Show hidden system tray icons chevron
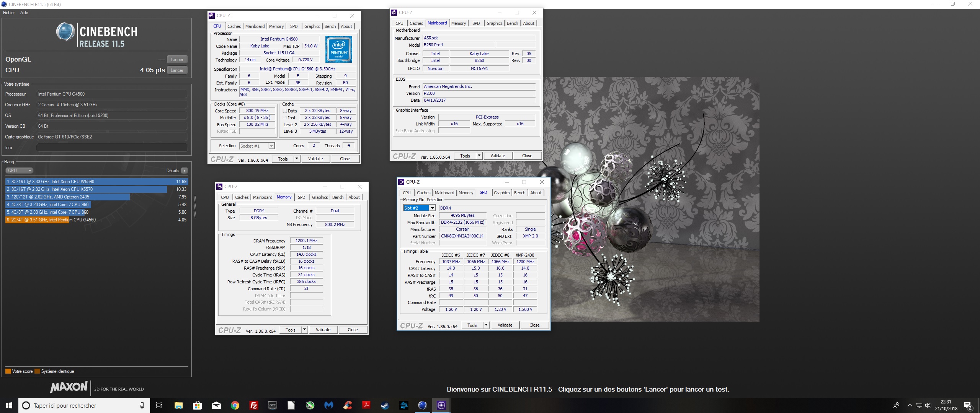The height and width of the screenshot is (413, 980). click(x=910, y=405)
